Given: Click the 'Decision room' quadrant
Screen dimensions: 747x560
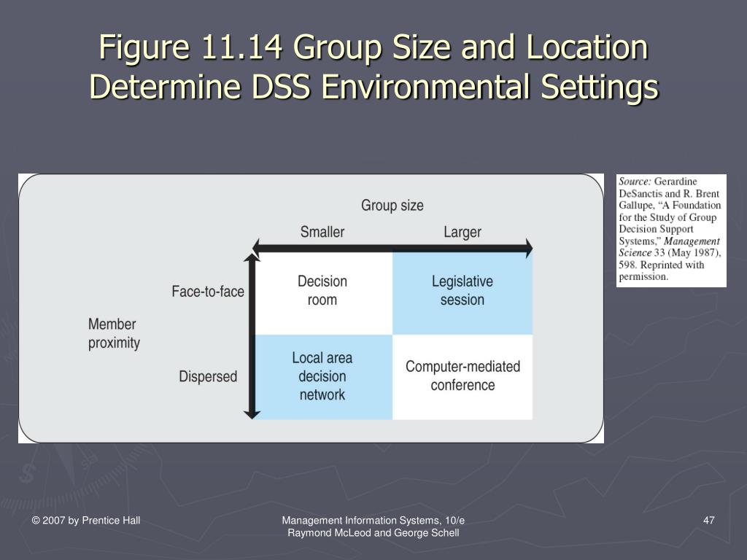Looking at the screenshot, I should pyautogui.click(x=323, y=293).
